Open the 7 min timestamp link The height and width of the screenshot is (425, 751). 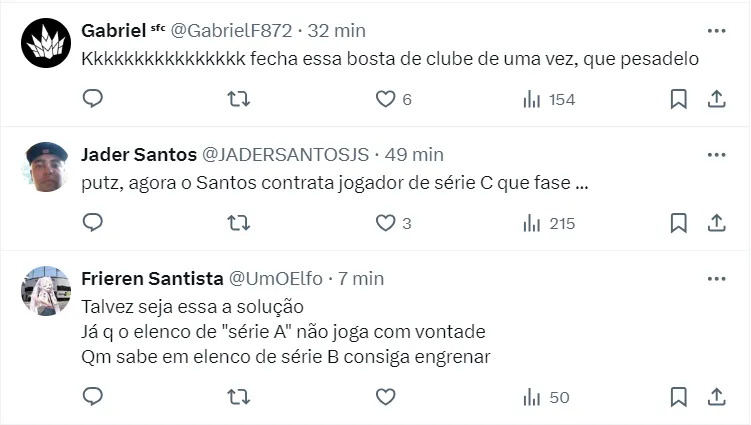[361, 278]
